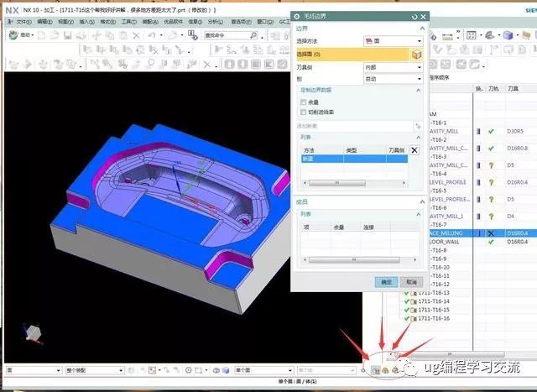The height and width of the screenshot is (392, 537).
Task: Collapse the boundary 列表 list section
Action: [419, 138]
